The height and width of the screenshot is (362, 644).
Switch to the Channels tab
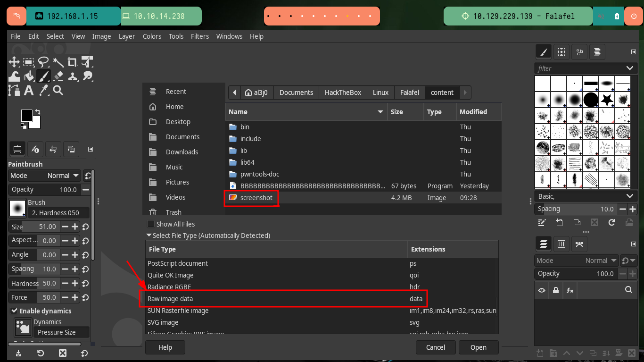click(561, 244)
